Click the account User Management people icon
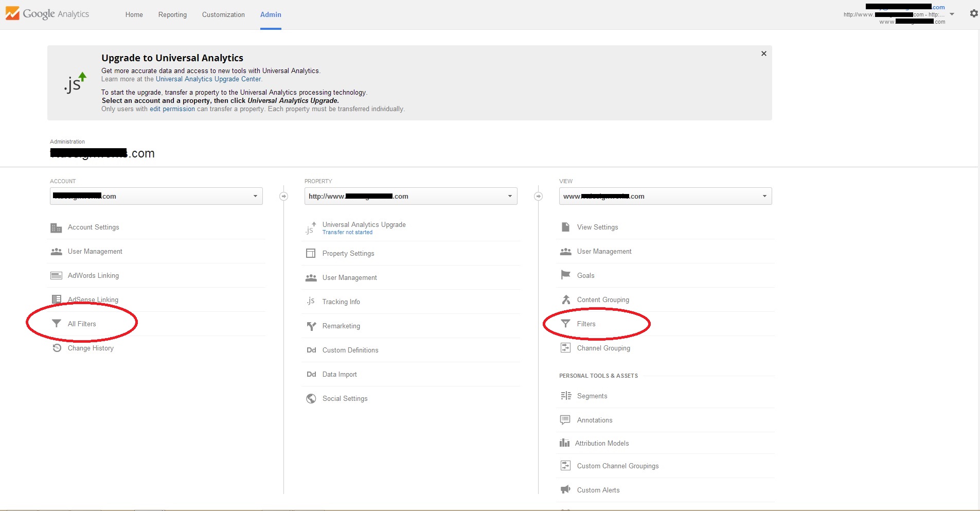Viewport: 980px width, 511px height. 56,252
